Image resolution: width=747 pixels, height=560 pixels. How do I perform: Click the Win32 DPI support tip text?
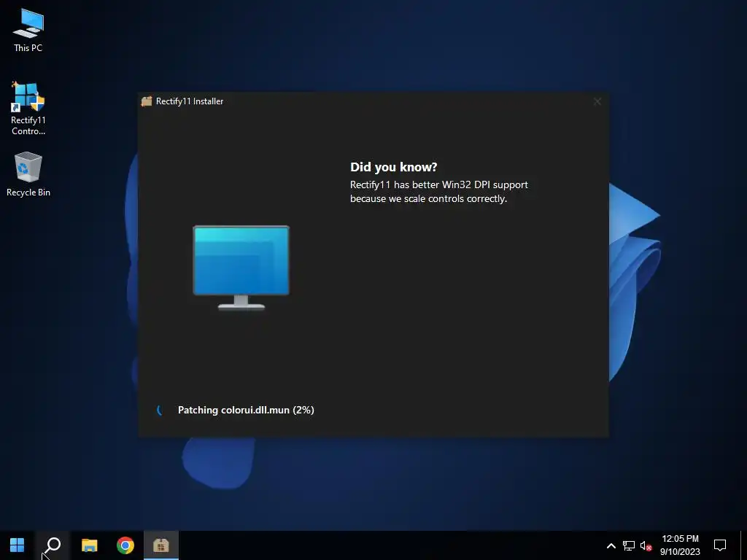click(438, 192)
